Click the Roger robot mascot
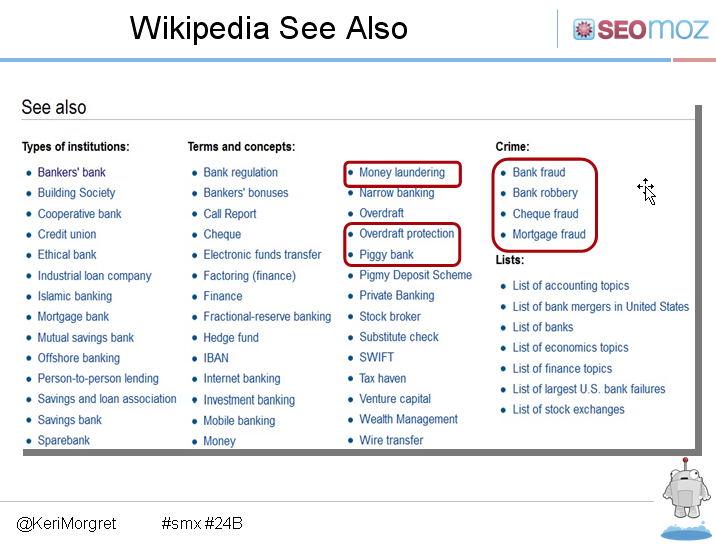The width and height of the screenshot is (716, 544). [686, 490]
